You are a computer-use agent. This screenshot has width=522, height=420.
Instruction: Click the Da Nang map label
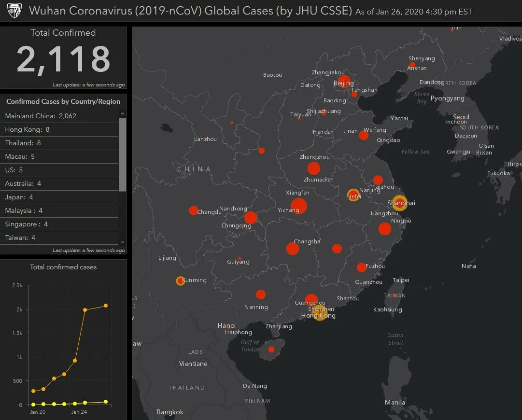click(x=254, y=386)
